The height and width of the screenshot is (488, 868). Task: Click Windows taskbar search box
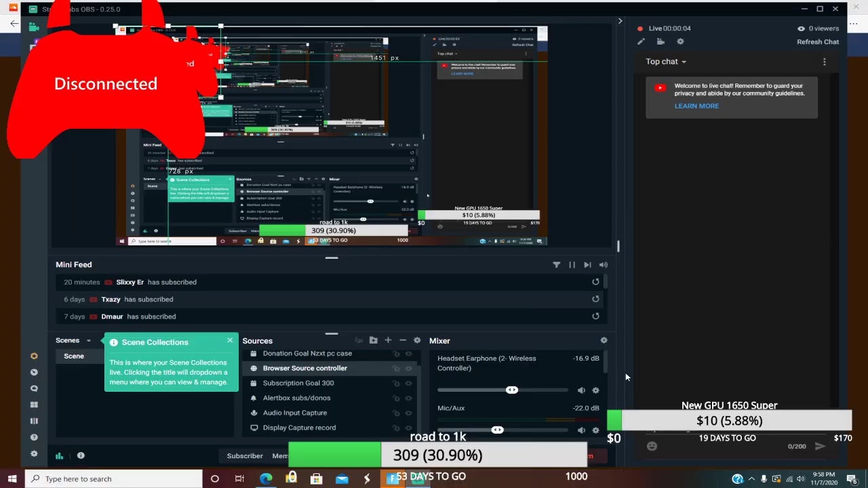click(114, 479)
